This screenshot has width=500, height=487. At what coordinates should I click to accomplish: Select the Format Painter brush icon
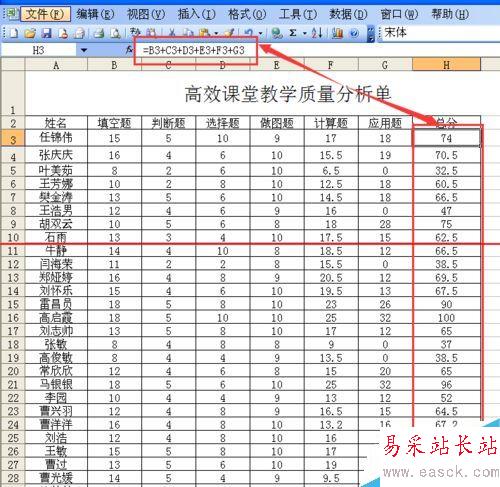(x=229, y=33)
